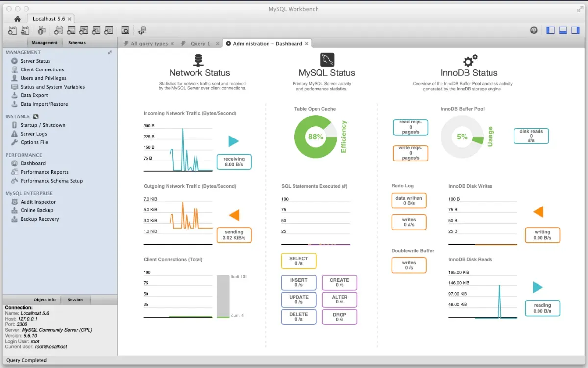588x368 pixels.
Task: Click the icon beside INSTANCE heading
Action: 35,116
